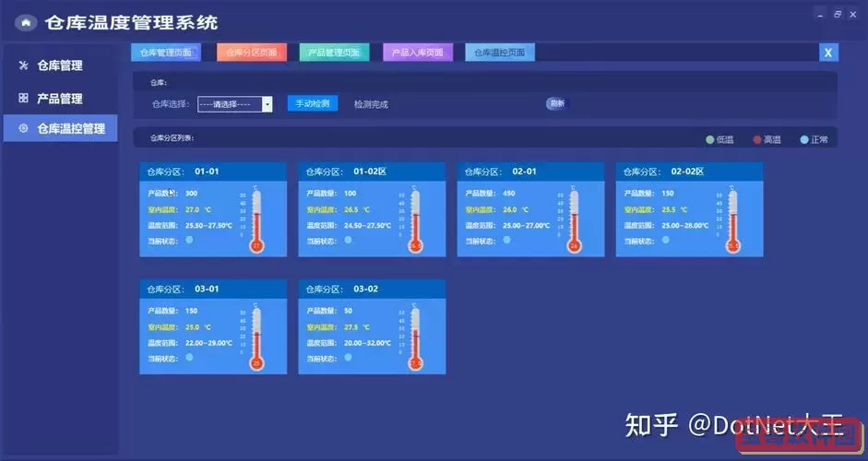Click the home logo icon in title bar
Image resolution: width=868 pixels, height=461 pixels.
(x=26, y=23)
